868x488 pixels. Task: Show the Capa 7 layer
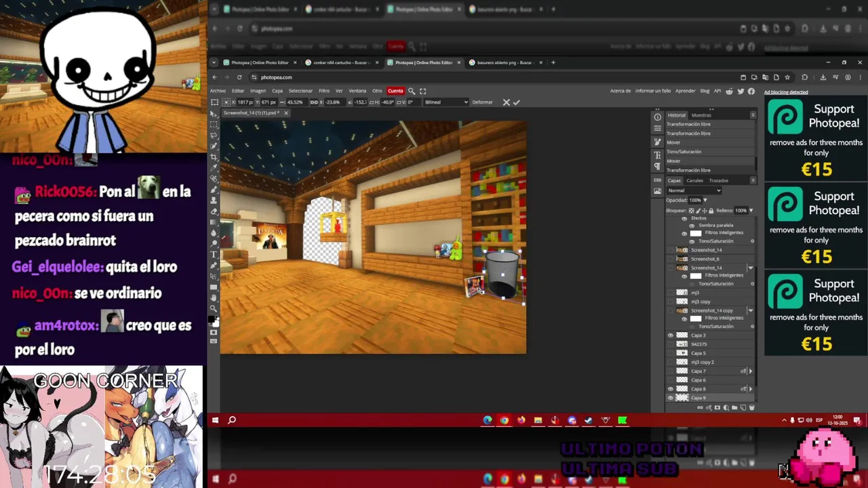671,371
